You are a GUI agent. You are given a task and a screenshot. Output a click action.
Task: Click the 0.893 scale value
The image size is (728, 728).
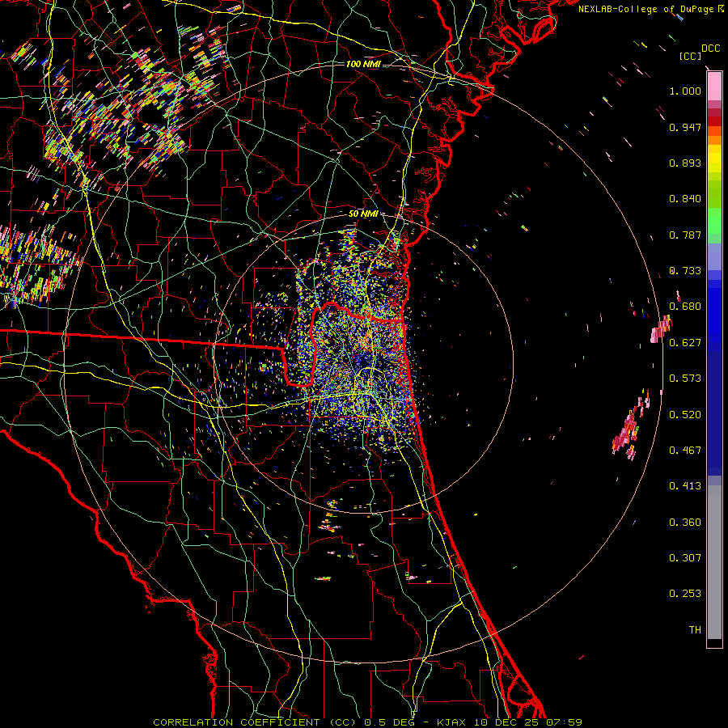[685, 163]
